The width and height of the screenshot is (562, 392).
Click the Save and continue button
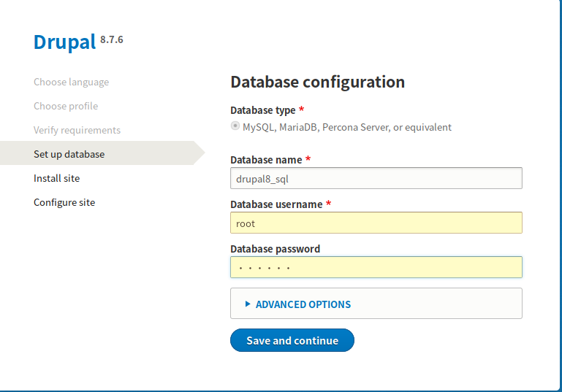tap(292, 340)
